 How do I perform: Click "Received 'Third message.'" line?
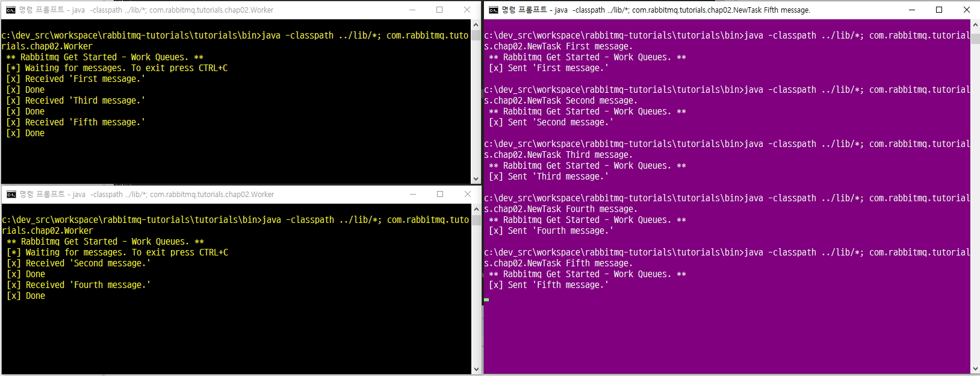pos(75,101)
